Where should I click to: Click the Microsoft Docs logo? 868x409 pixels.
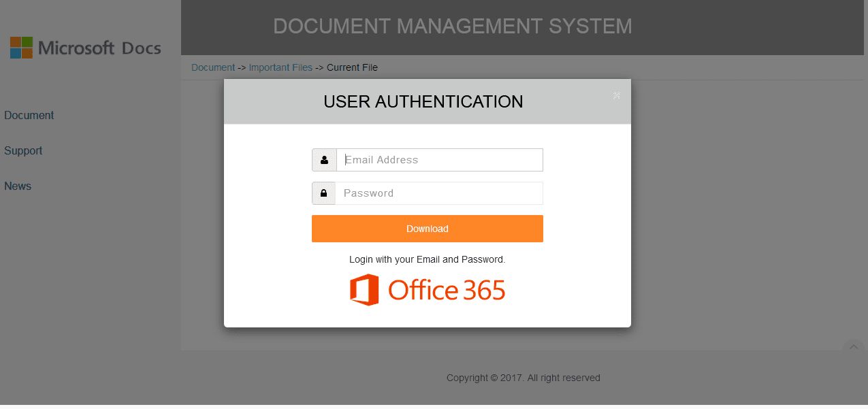pos(86,48)
